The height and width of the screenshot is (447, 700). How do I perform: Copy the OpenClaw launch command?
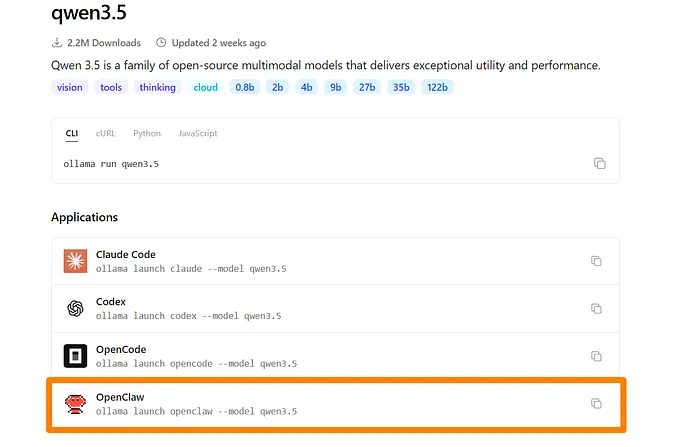tap(596, 403)
